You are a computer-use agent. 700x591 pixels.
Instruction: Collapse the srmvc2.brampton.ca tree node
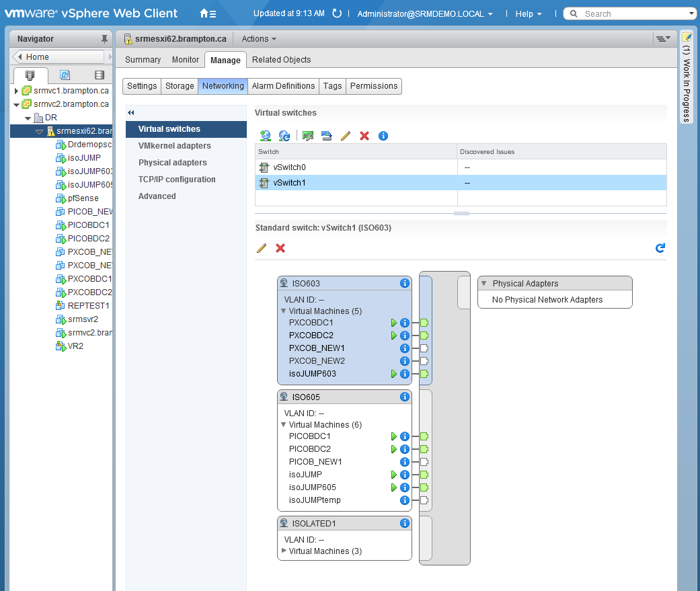(17, 105)
